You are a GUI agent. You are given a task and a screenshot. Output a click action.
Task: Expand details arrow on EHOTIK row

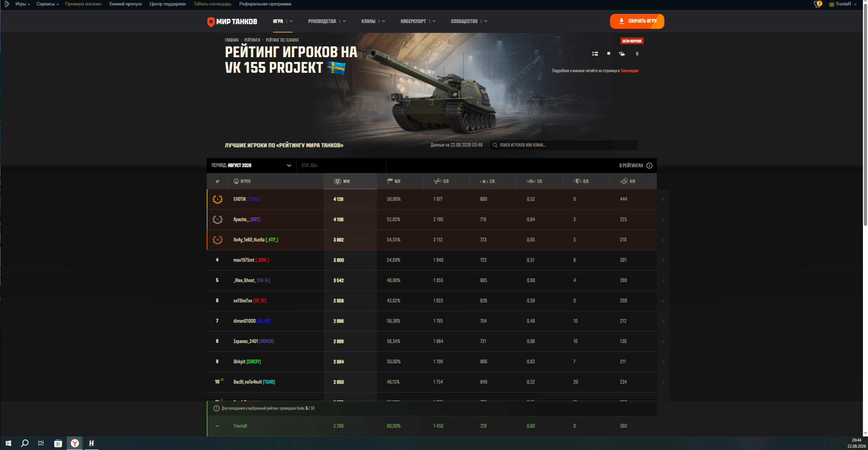point(663,200)
